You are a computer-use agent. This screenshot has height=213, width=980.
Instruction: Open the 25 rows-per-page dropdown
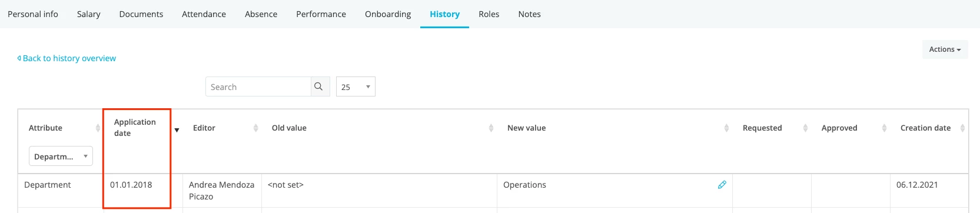click(356, 86)
